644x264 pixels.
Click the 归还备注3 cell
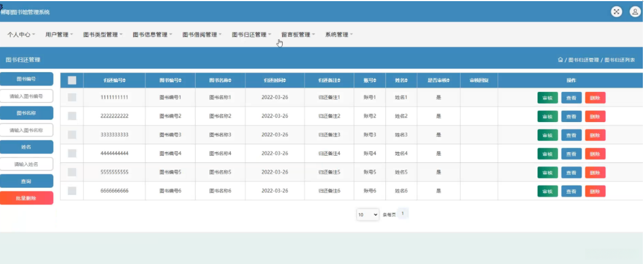[x=330, y=135]
